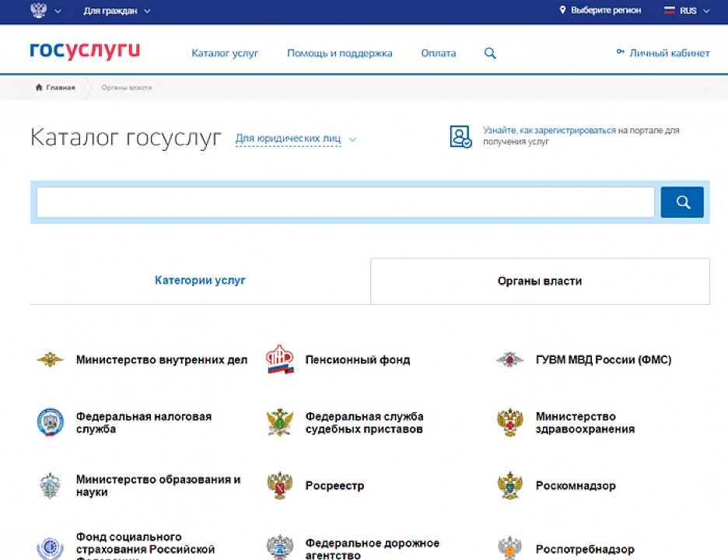The image size is (728, 560).
Task: Click the Министерство здравоохранения emblem
Action: 509,422
